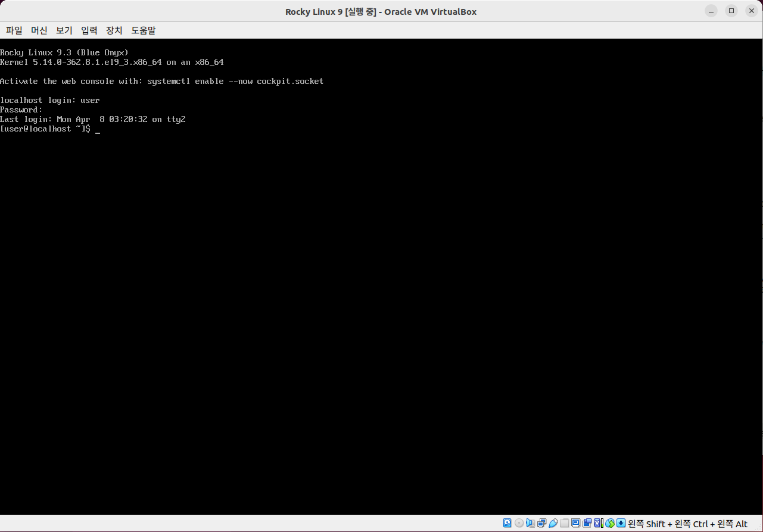Click the 'localhost login: user' line
The width and height of the screenshot is (763, 532).
coord(50,100)
